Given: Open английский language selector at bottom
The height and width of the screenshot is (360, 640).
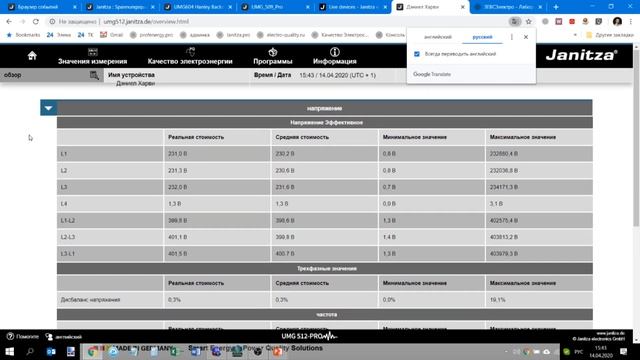Looking at the screenshot, I should point(64,337).
